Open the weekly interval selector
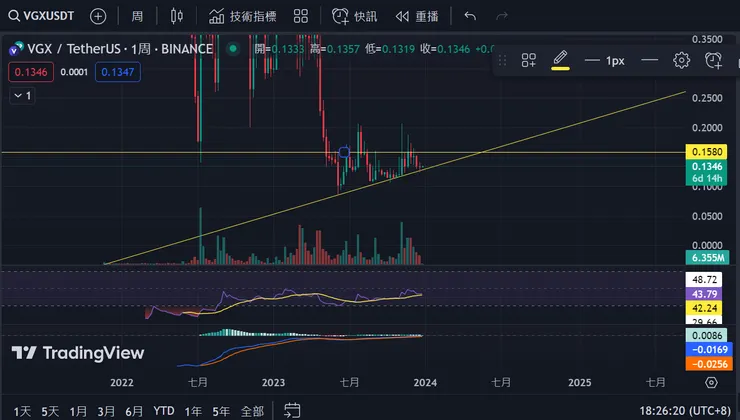 (x=137, y=17)
